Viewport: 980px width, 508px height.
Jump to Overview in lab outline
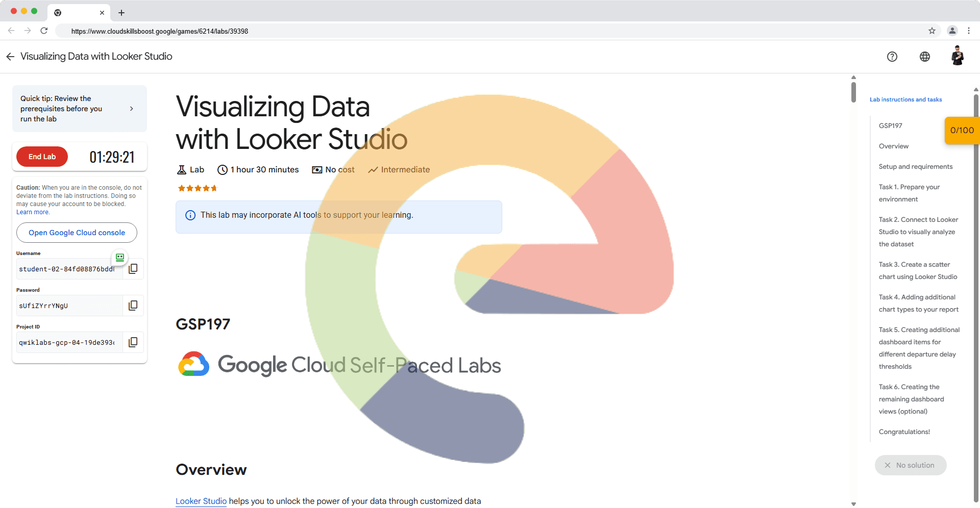point(893,146)
